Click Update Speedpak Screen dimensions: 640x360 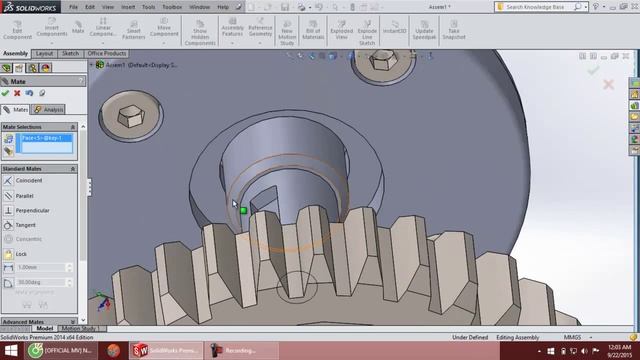click(x=424, y=30)
